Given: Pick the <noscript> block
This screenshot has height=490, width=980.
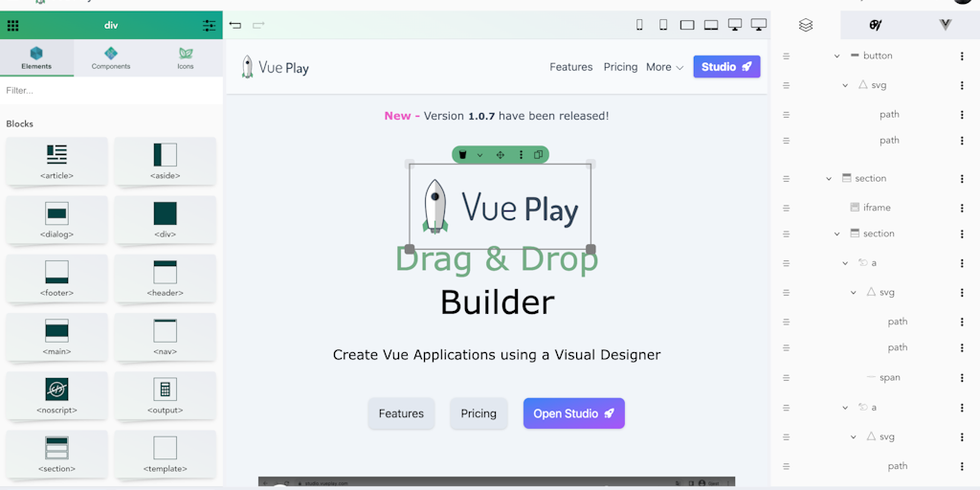Looking at the screenshot, I should click(x=56, y=396).
